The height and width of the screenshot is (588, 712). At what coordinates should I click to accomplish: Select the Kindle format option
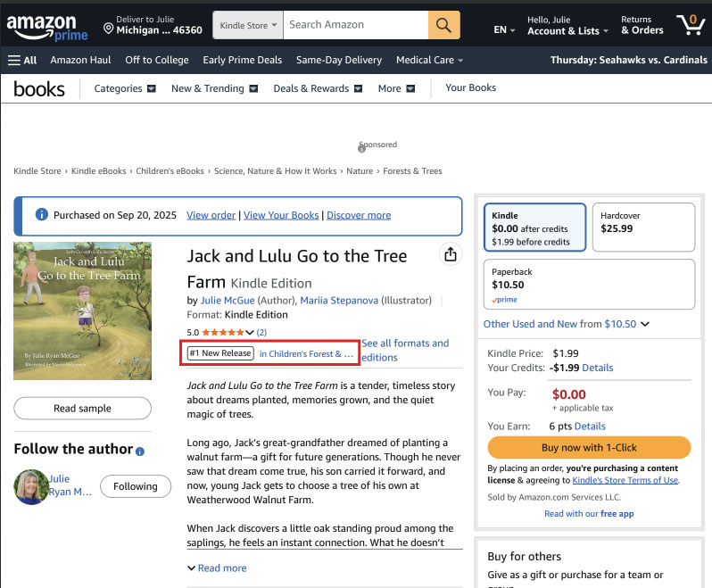coord(534,228)
